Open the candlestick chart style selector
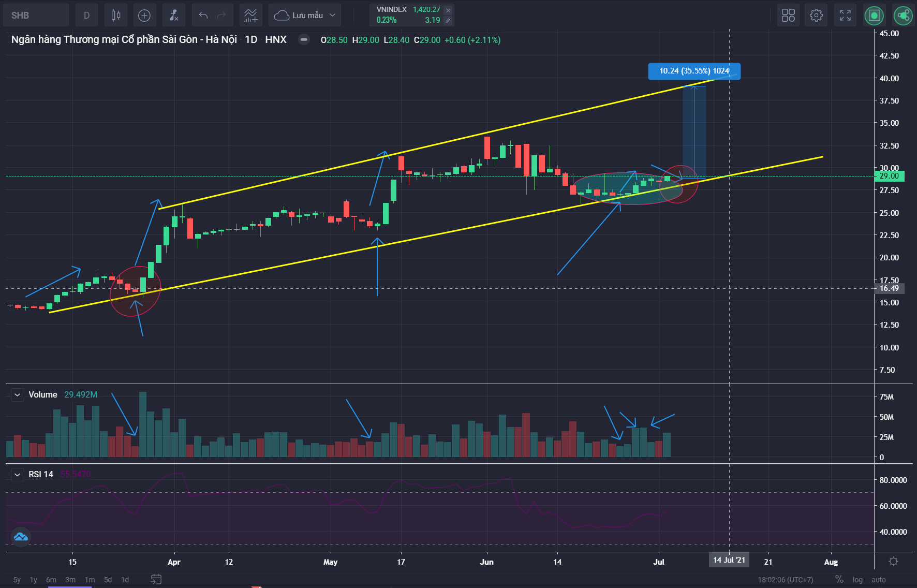Image resolution: width=917 pixels, height=588 pixels. point(116,16)
